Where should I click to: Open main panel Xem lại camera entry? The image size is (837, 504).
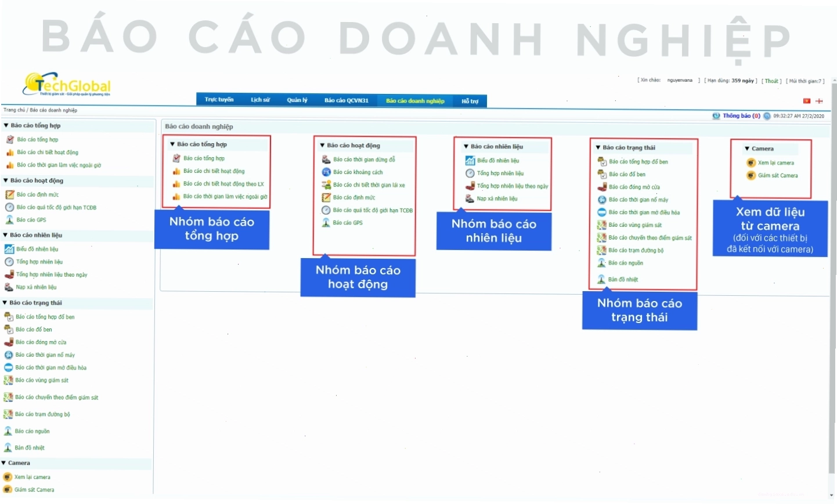coord(775,163)
